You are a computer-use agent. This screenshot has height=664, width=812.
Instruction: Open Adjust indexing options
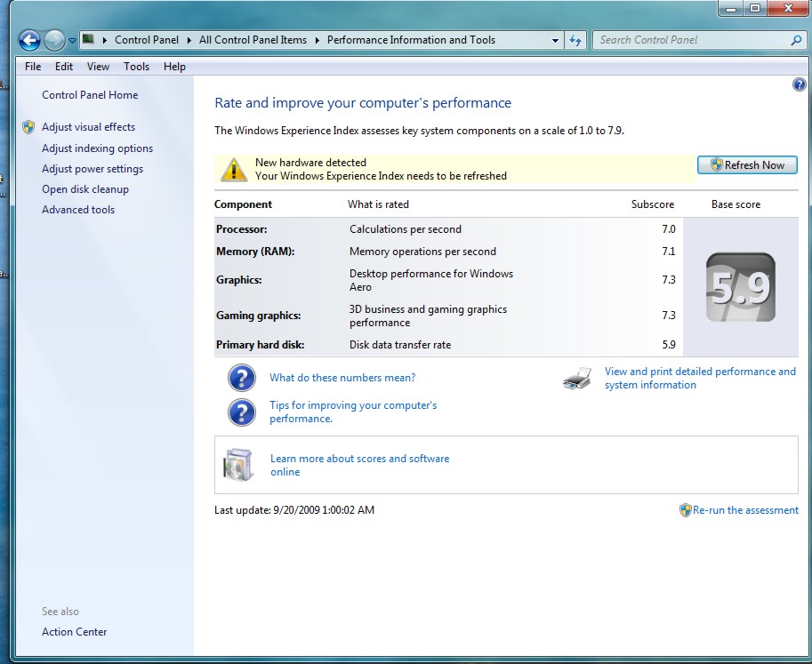(x=97, y=148)
